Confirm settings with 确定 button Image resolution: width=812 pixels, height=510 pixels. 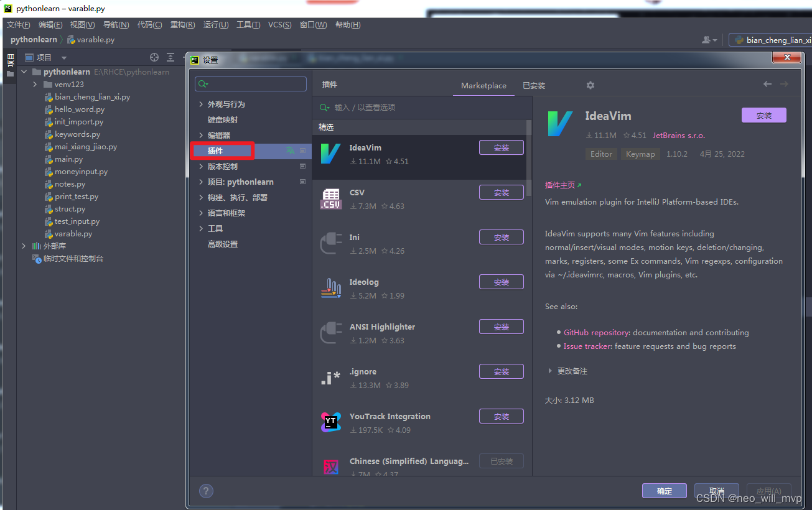pos(665,491)
